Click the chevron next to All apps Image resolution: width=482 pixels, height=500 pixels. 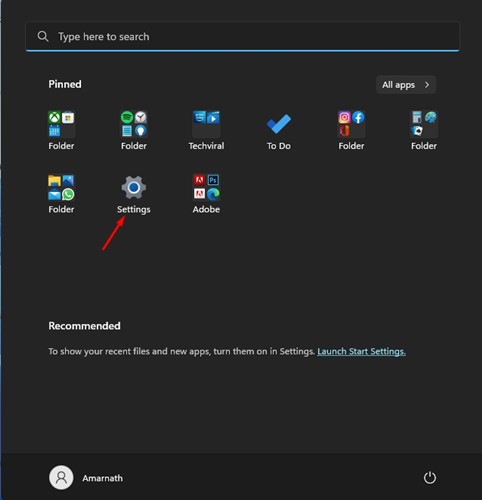click(x=427, y=85)
